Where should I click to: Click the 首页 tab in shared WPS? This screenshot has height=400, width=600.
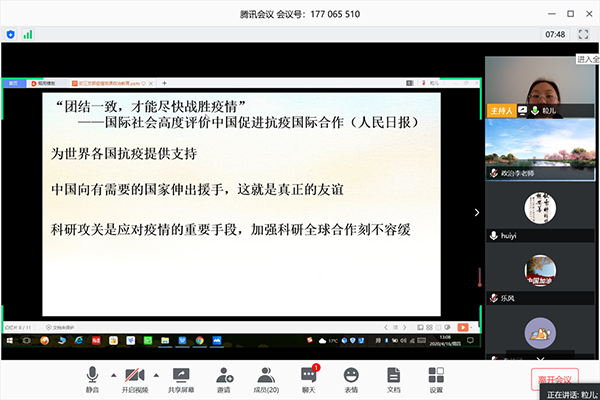tap(14, 83)
